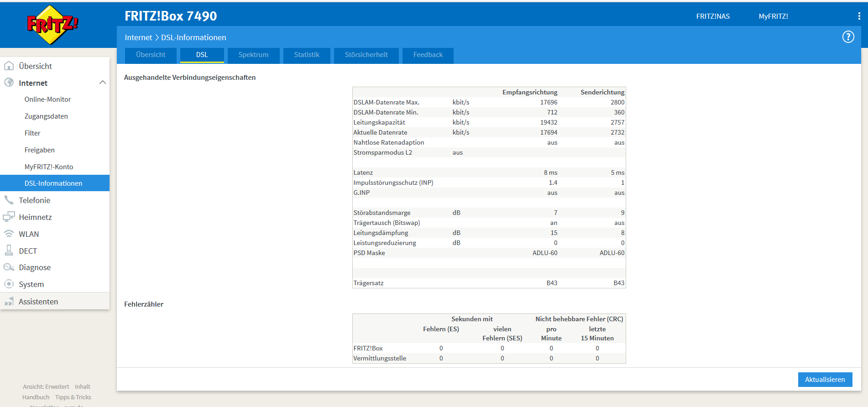Viewport: 868px width, 407px height.
Task: Open Diagnose via its sidebar icon
Action: click(x=9, y=267)
